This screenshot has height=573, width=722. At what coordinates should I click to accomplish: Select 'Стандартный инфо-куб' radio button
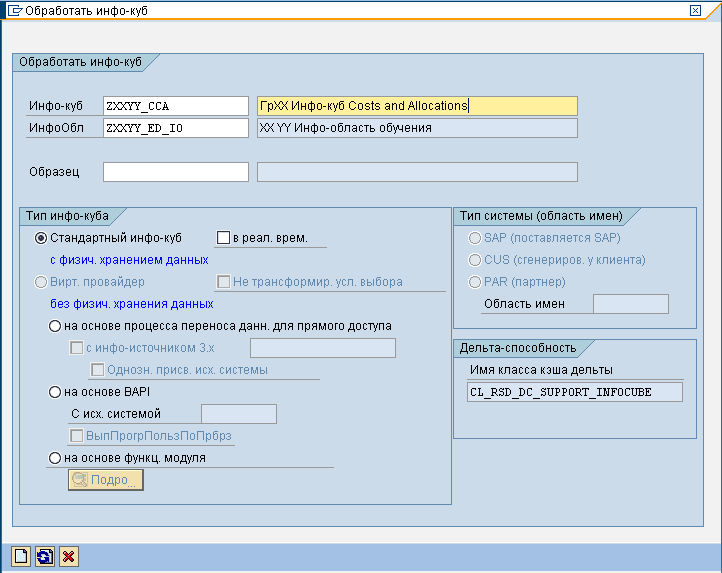[x=41, y=238]
